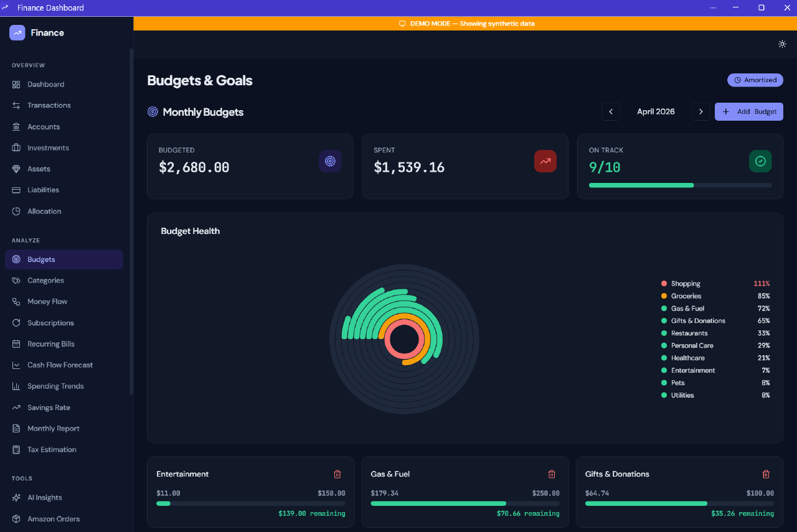Open the Monthly Report link
The image size is (797, 532).
click(x=55, y=428)
